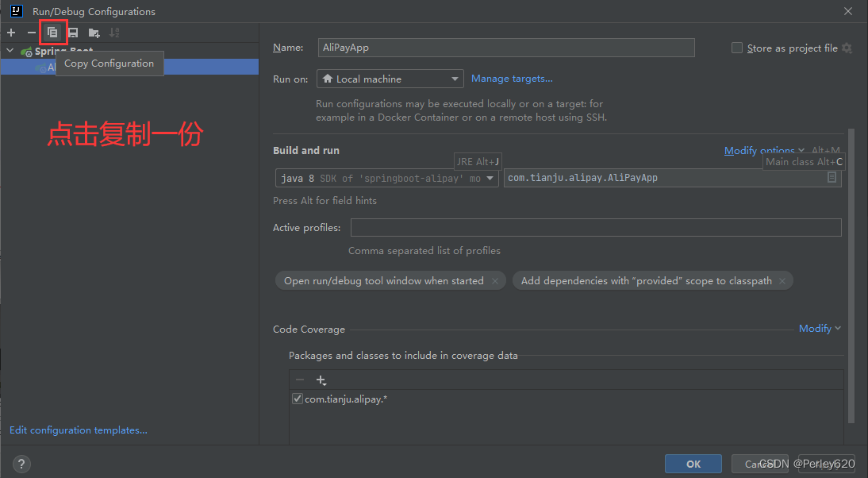Viewport: 868px width, 478px height.
Task: Focus the Active profiles field
Action: tap(596, 228)
